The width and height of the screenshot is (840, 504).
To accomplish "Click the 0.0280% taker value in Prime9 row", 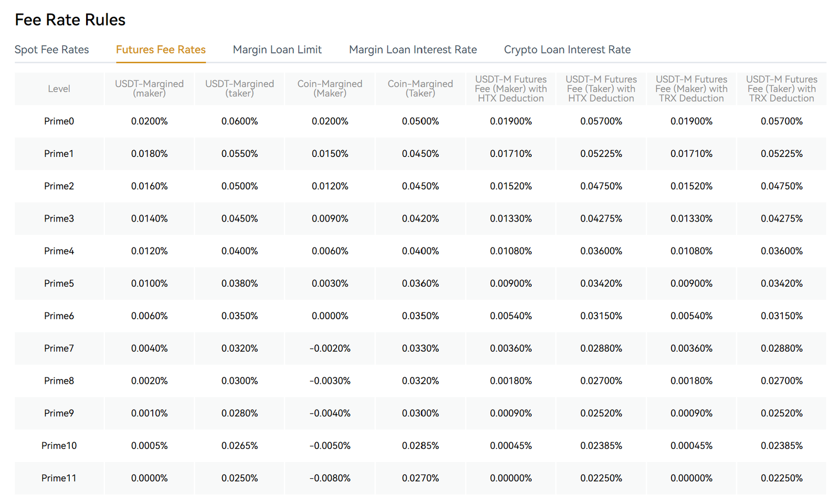I will [239, 413].
